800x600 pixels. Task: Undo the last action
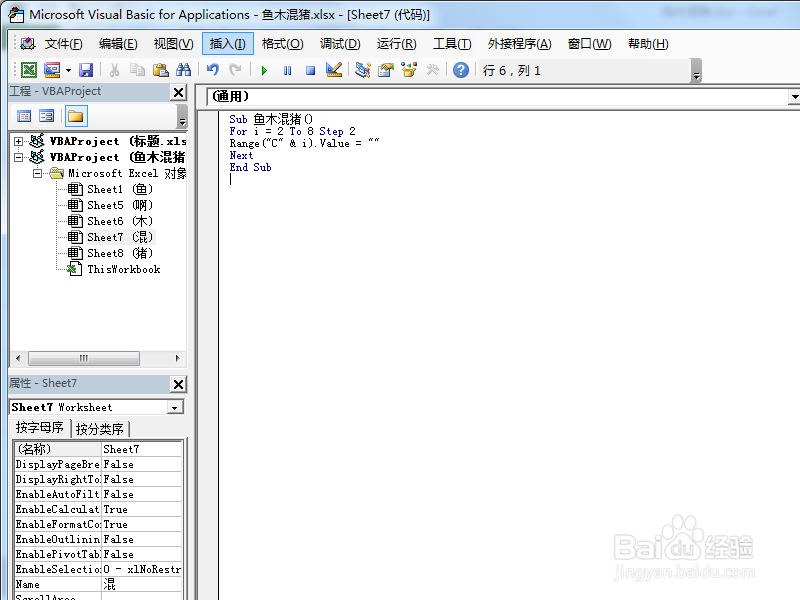213,70
